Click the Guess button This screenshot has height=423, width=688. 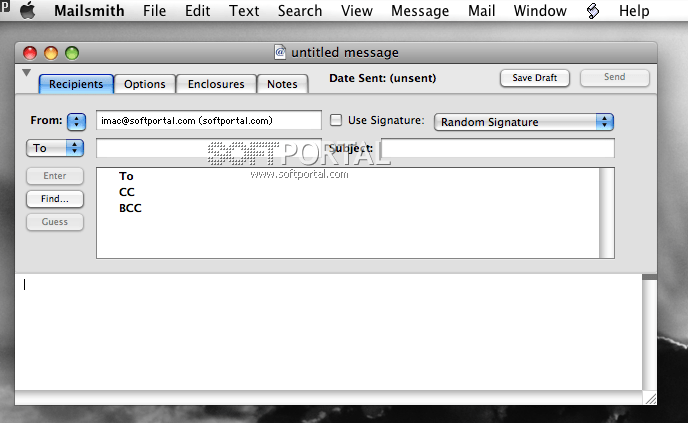pyautogui.click(x=54, y=222)
